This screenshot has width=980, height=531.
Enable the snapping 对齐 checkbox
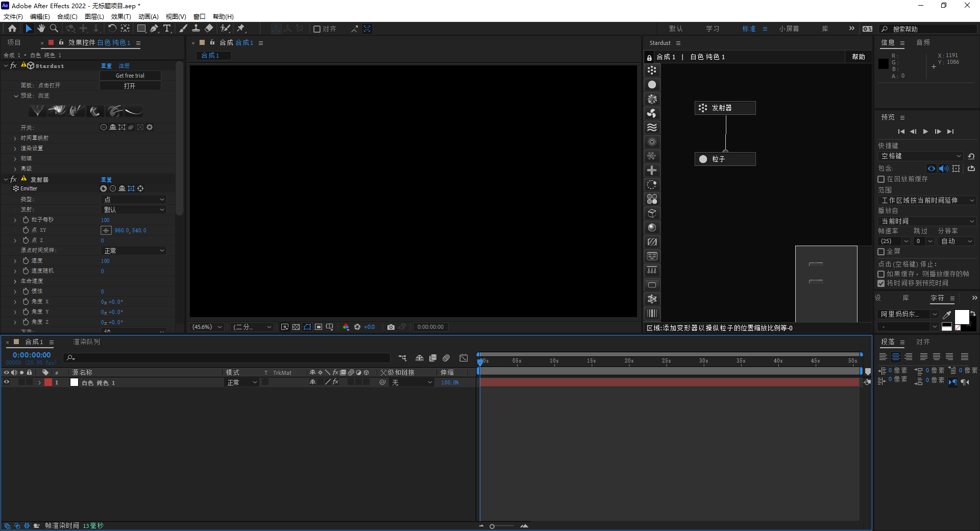pos(317,29)
